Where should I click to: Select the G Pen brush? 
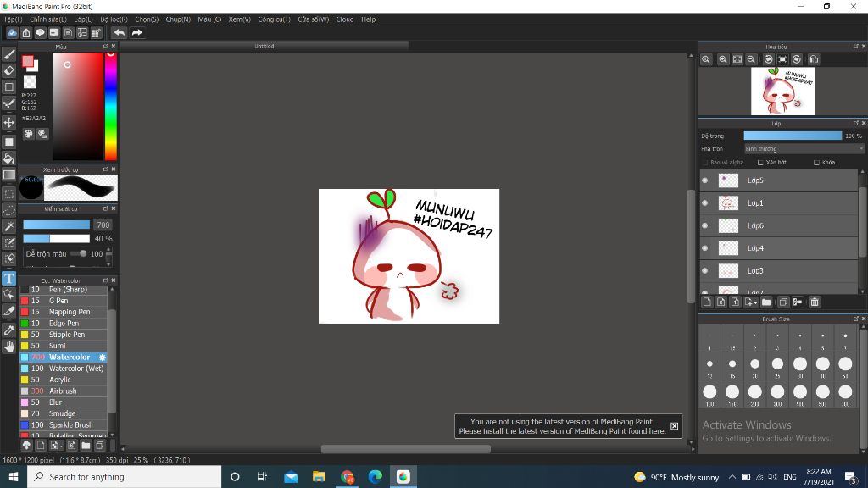pyautogui.click(x=64, y=301)
